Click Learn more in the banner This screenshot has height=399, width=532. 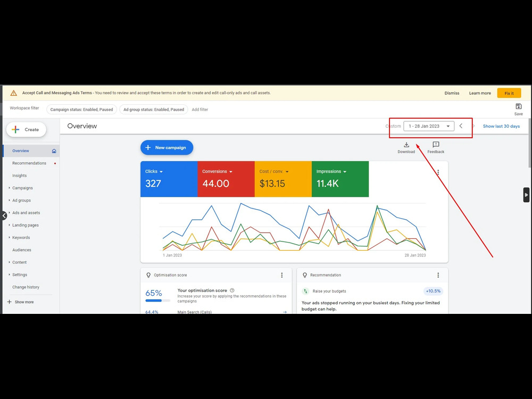480,93
